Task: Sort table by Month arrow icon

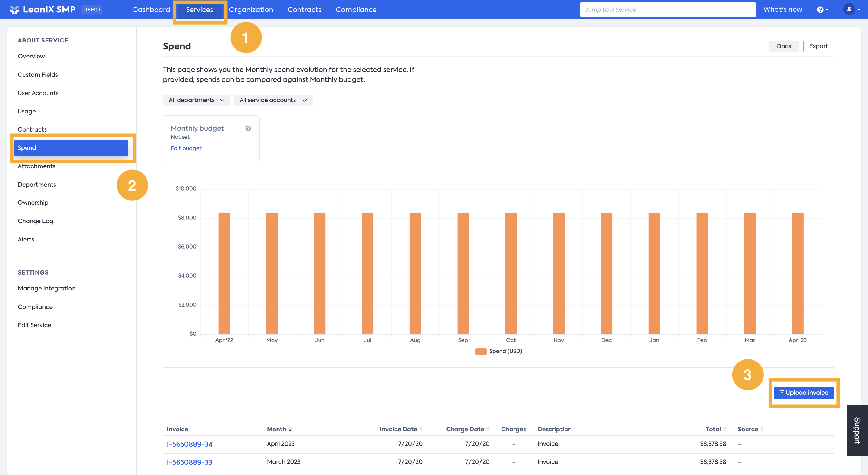Action: click(x=290, y=430)
